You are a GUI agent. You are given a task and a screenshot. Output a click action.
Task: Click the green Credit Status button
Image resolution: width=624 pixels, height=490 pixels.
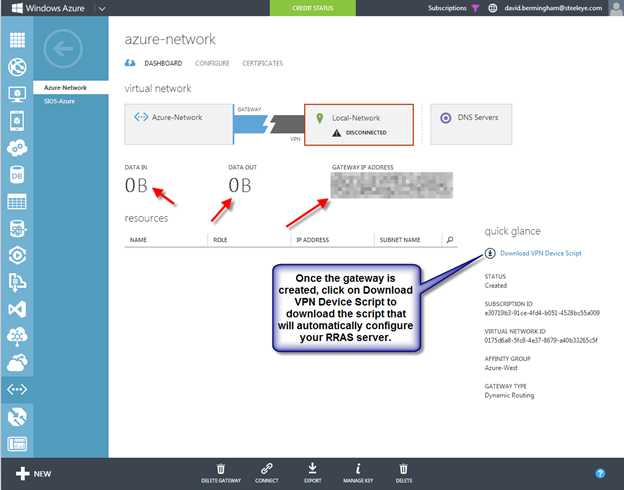(311, 7)
